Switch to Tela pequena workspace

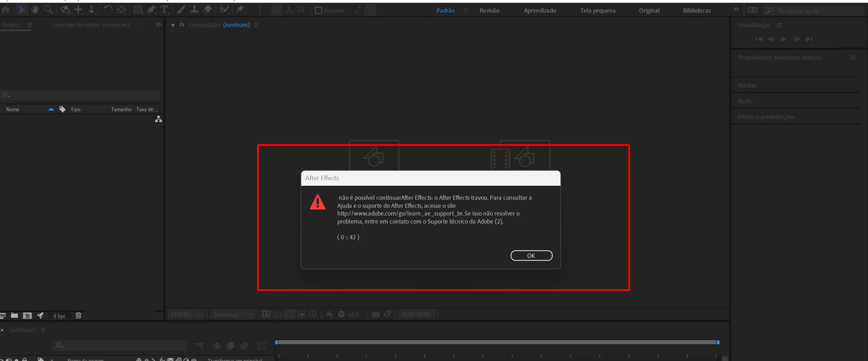tap(598, 10)
